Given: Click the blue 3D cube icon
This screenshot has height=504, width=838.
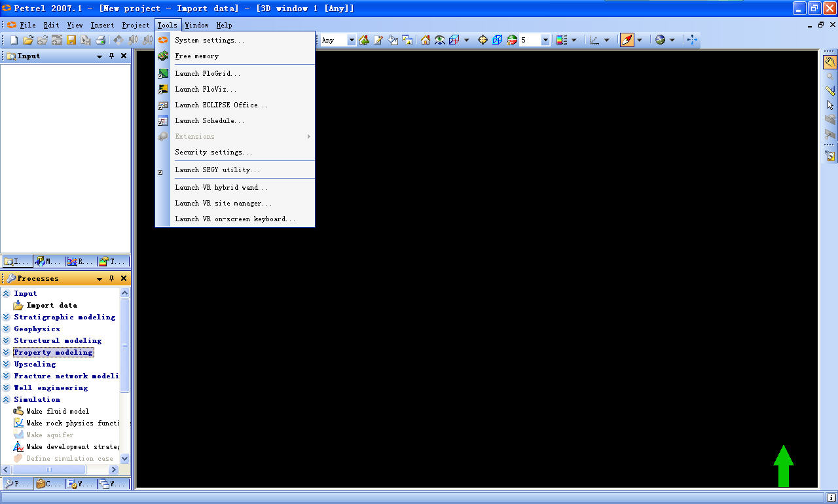Looking at the screenshot, I should point(498,40).
